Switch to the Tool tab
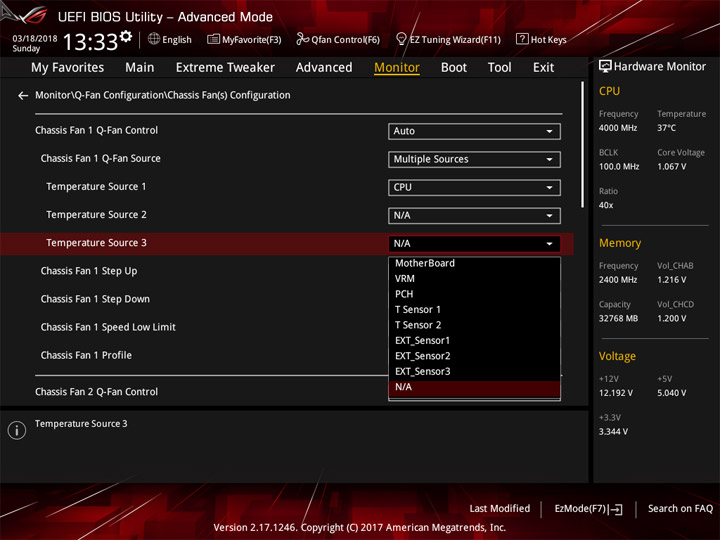The width and height of the screenshot is (720, 540). (x=499, y=68)
